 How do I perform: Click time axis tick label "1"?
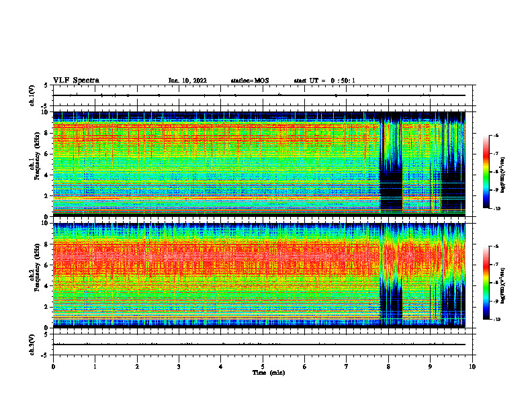[95, 367]
